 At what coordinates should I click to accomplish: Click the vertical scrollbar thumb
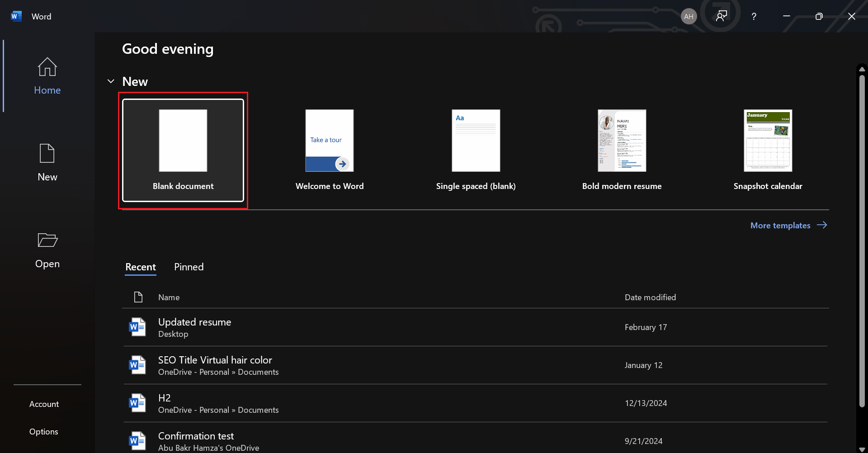pyautogui.click(x=862, y=241)
